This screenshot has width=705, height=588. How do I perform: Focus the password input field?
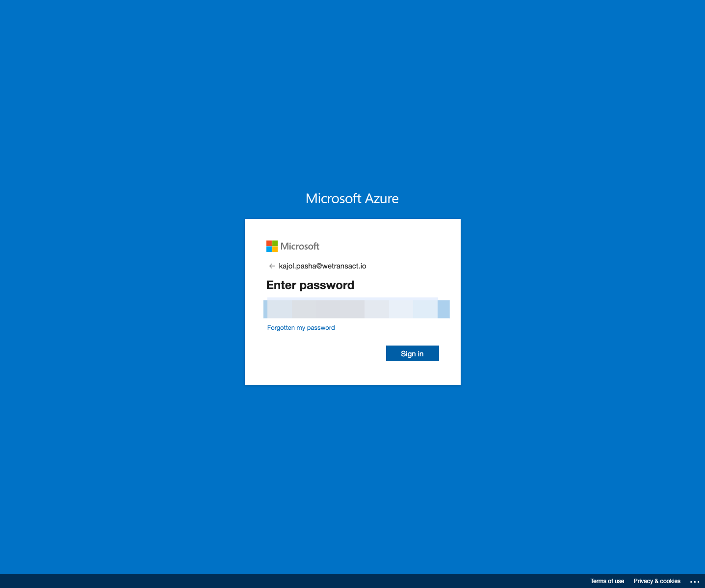(357, 309)
